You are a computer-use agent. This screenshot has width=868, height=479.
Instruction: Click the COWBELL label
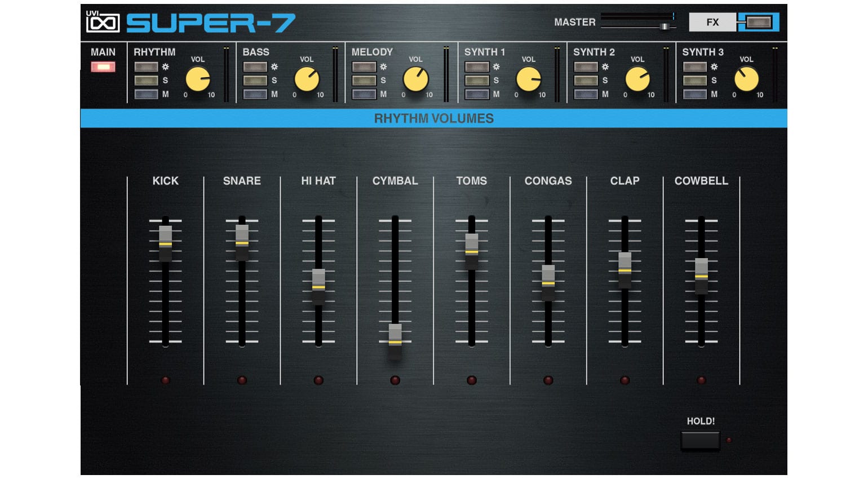tap(701, 181)
